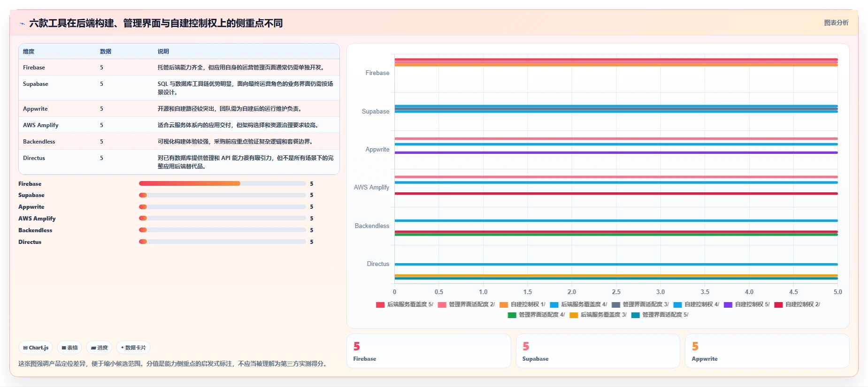Click the Firebase progress bar
Screen dimensions: 868x387
tap(223, 183)
